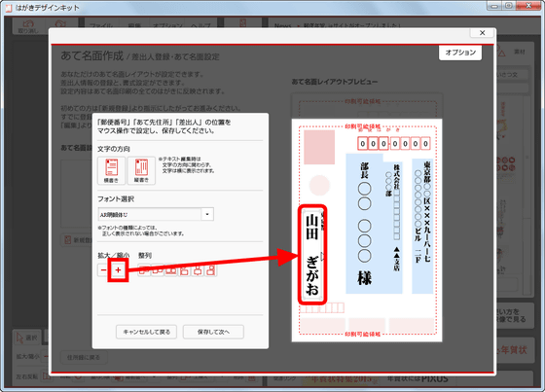The image size is (545, 392).
Task: Open the オプション menu in menu bar
Action: click(167, 25)
